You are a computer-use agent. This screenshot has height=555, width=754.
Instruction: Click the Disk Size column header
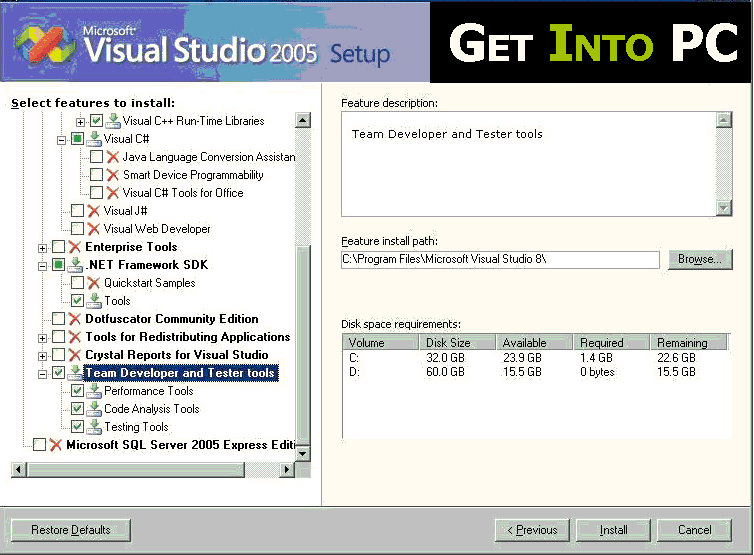(457, 342)
